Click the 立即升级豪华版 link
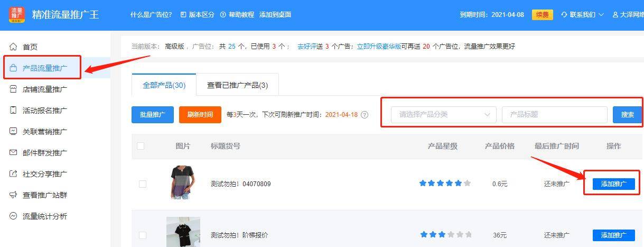Image resolution: width=644 pixels, height=247 pixels. click(379, 47)
